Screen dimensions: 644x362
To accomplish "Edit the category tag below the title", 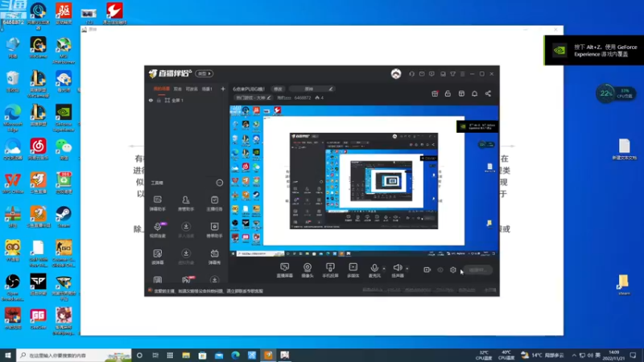I will (253, 97).
